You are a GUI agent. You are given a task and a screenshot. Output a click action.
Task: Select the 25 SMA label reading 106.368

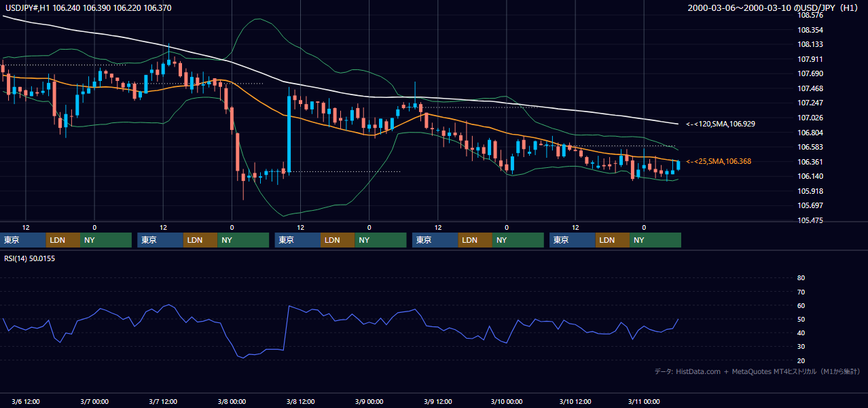[719, 161]
